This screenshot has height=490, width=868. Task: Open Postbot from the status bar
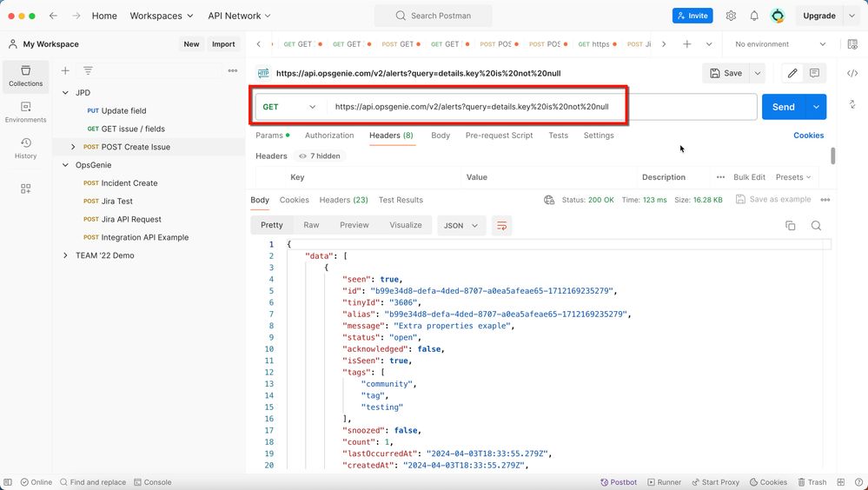tap(619, 482)
